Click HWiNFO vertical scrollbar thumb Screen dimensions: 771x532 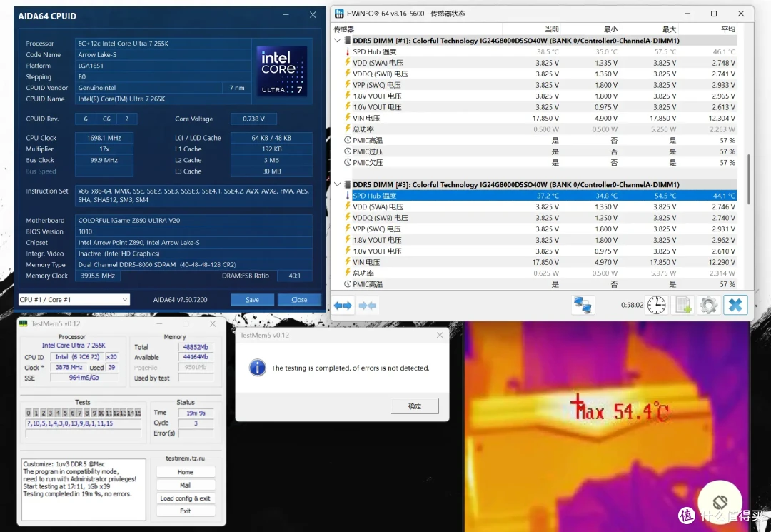coord(748,179)
